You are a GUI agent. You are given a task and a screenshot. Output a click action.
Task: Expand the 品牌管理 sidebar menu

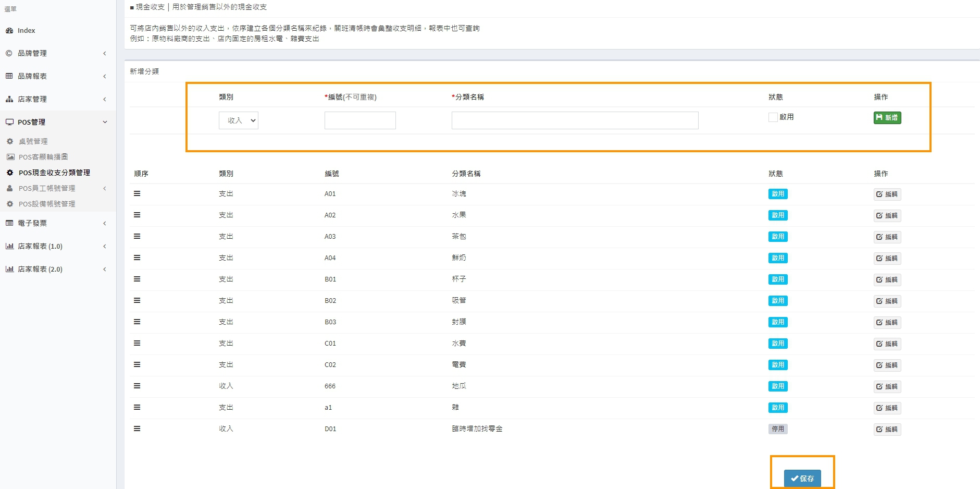56,53
